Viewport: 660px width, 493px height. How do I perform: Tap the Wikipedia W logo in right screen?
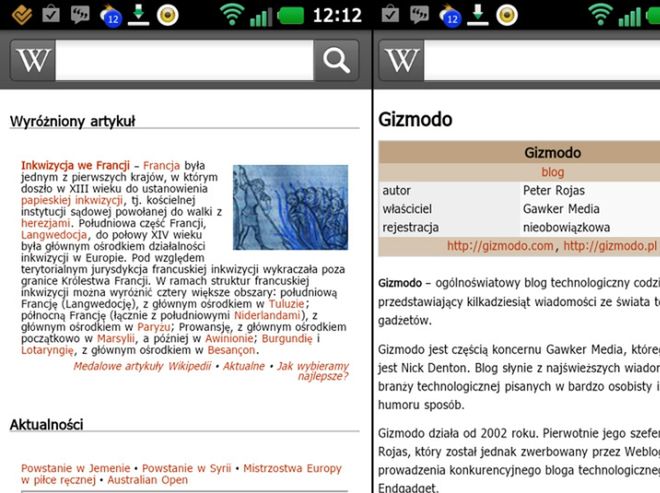[402, 60]
